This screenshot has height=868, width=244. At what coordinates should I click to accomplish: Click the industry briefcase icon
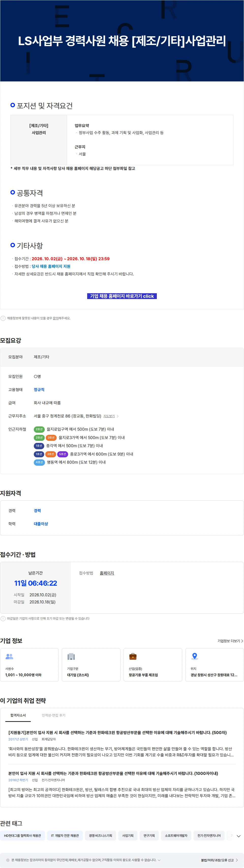pos(133,656)
